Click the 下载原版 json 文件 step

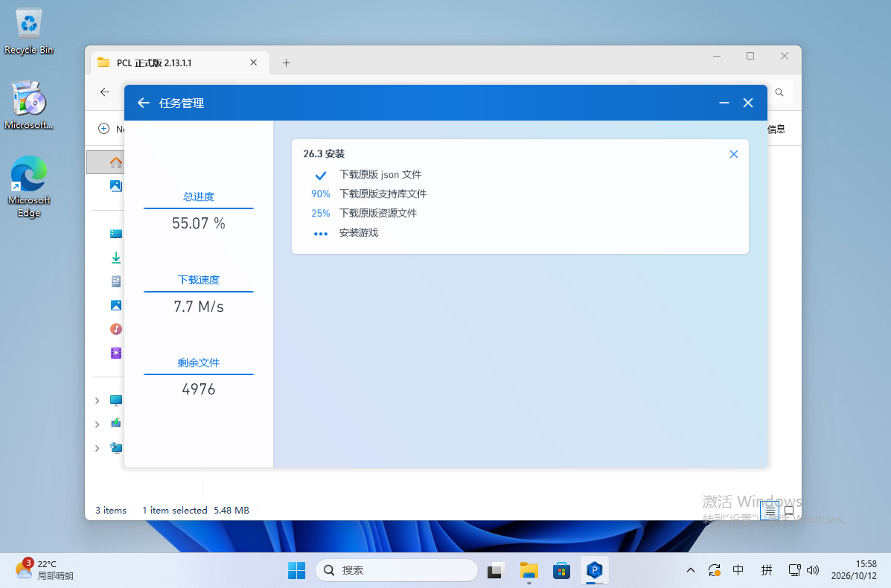pyautogui.click(x=380, y=174)
